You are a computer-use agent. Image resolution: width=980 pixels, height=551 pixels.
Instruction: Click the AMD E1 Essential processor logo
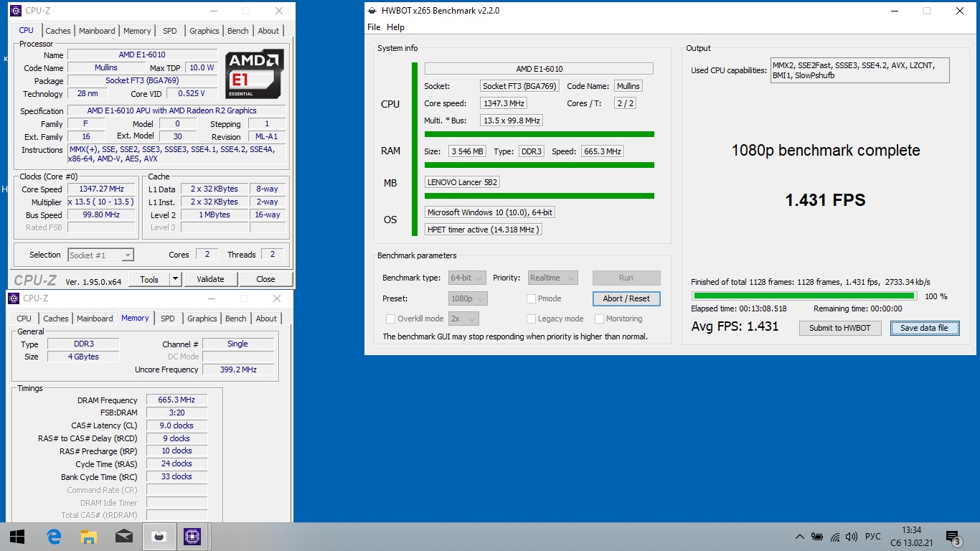pyautogui.click(x=254, y=74)
